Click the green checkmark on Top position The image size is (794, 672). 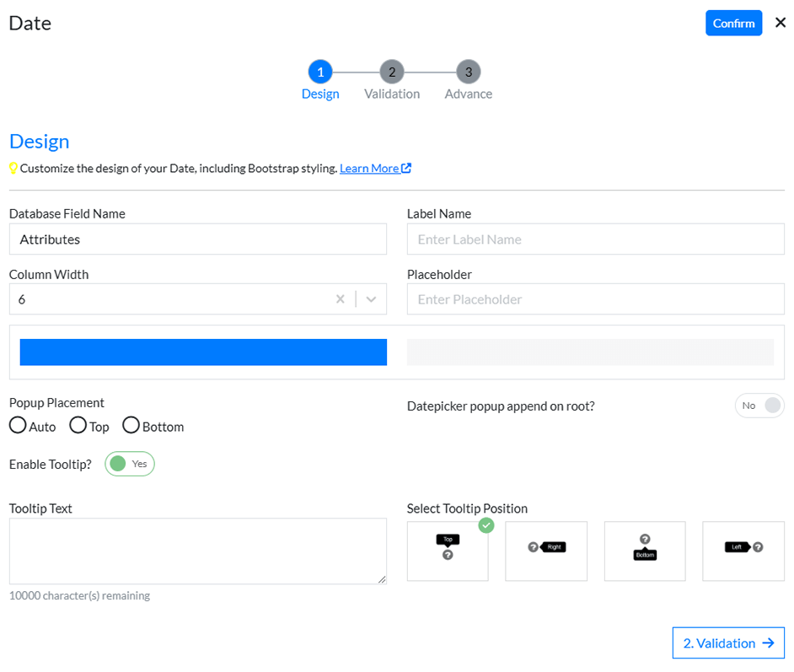[486, 524]
